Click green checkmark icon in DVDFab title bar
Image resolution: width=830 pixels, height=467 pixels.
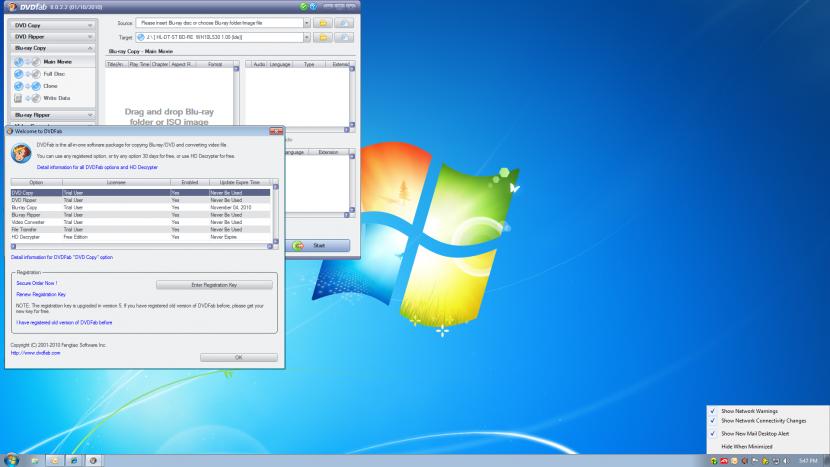point(303,6)
